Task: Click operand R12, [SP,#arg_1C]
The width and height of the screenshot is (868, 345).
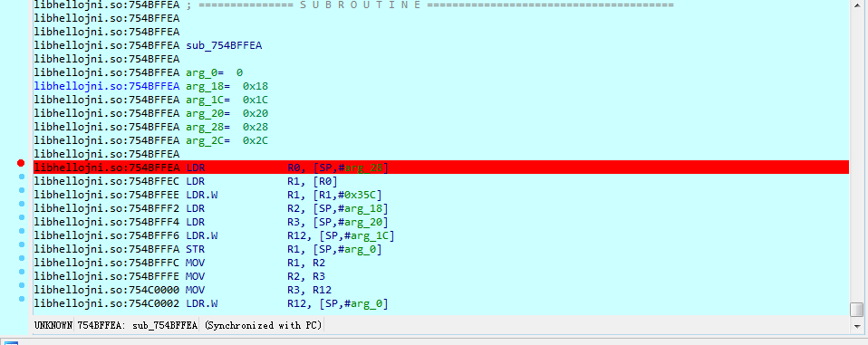Action: pos(341,235)
